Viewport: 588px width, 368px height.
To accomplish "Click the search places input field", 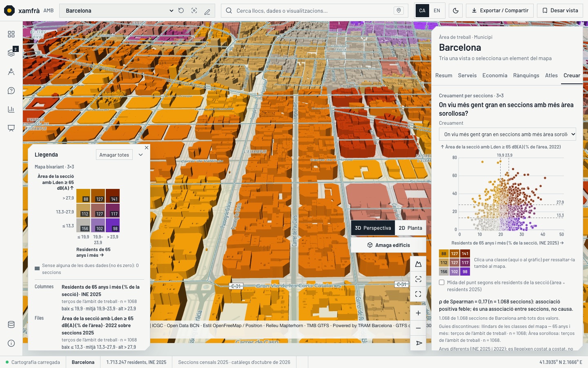I will [x=314, y=11].
